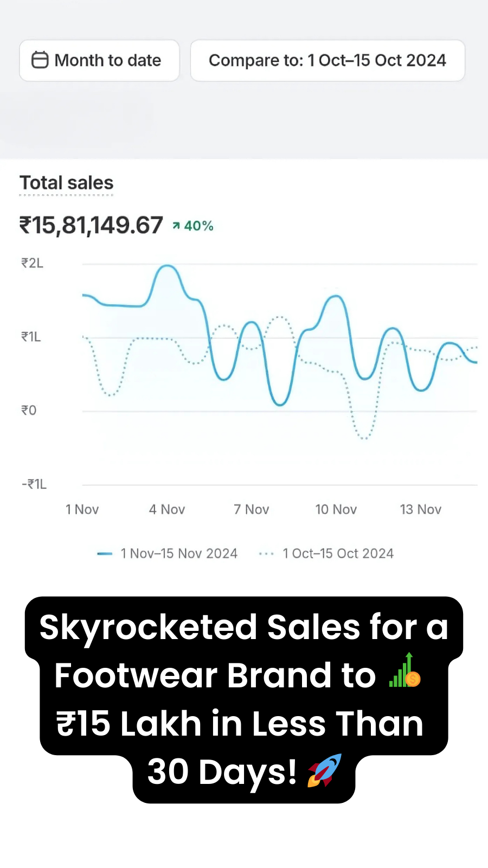Click the ₹15,81,149.67 total sales figure
Image resolution: width=488 pixels, height=868 pixels.
pyautogui.click(x=91, y=225)
